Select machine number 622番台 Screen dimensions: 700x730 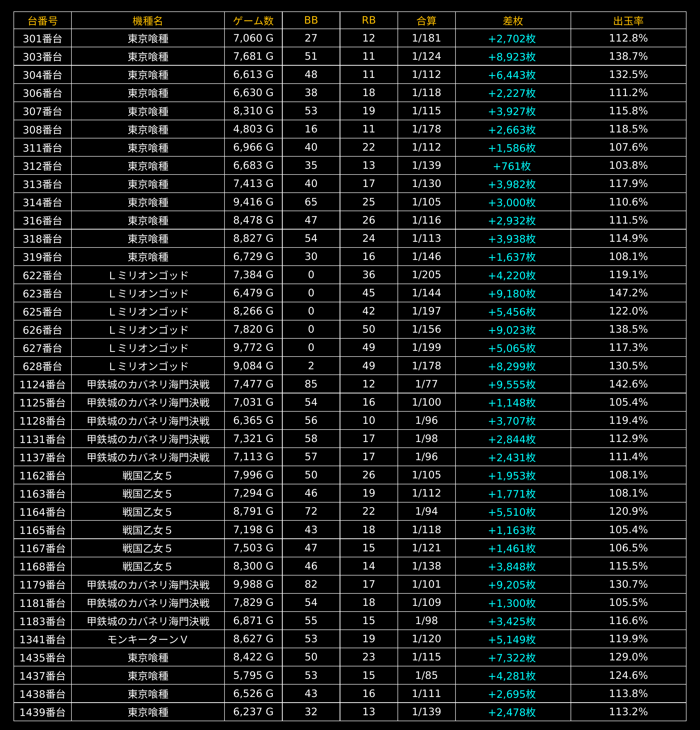[43, 275]
